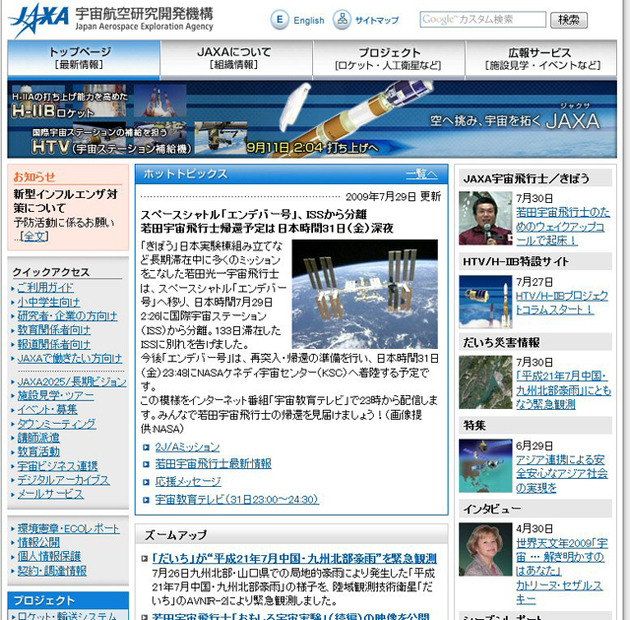Open the イベント・募集 link
Image resolution: width=630 pixels, height=620 pixels.
click(x=47, y=409)
